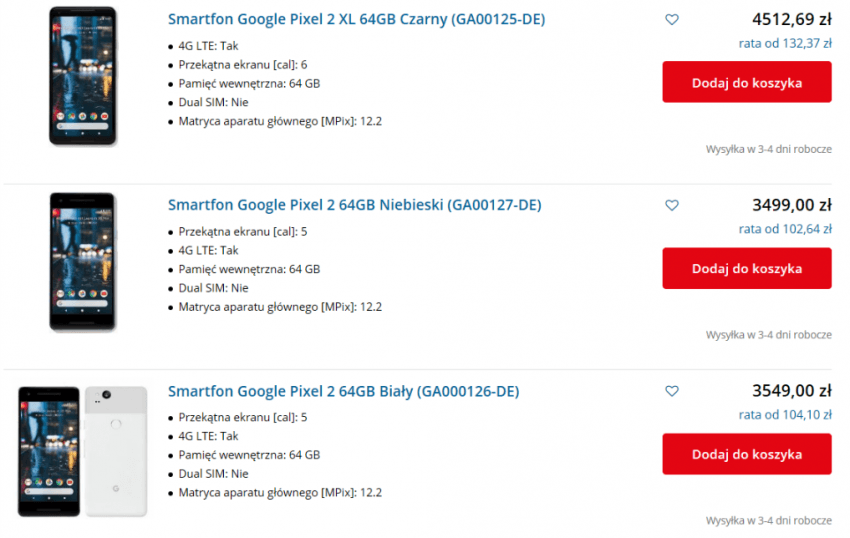Click shipping info under Pixel 2 XL Czarny
Screen dimensions: 850x538
coord(768,149)
